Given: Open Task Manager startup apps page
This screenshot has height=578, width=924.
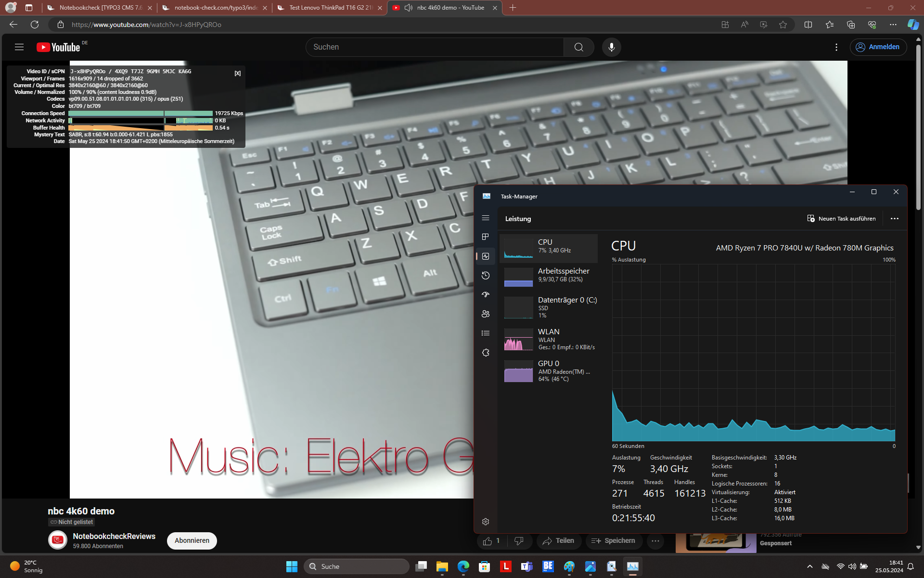Looking at the screenshot, I should tap(486, 295).
